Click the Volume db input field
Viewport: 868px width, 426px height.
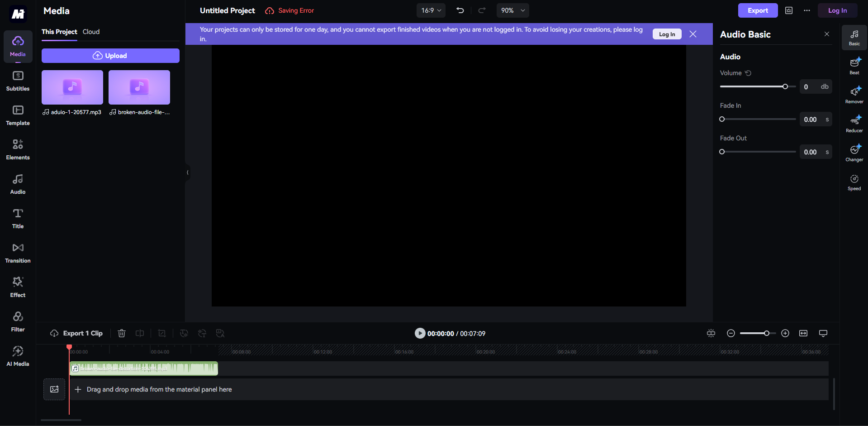click(816, 86)
